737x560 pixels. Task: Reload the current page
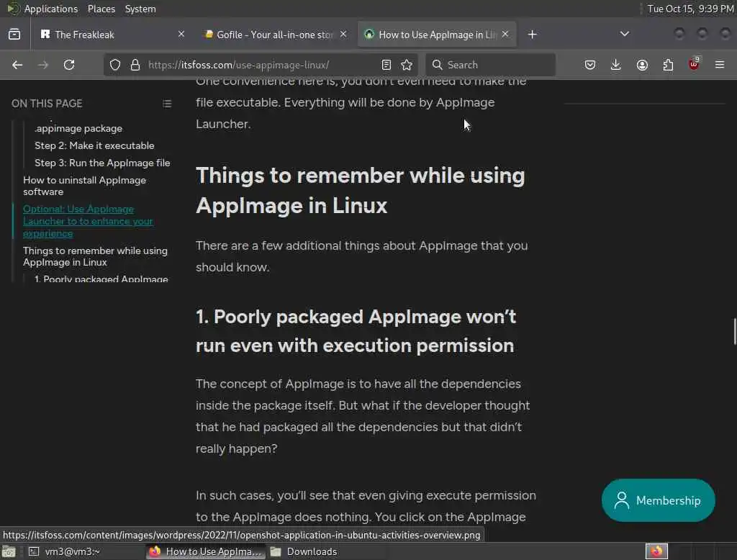click(69, 65)
